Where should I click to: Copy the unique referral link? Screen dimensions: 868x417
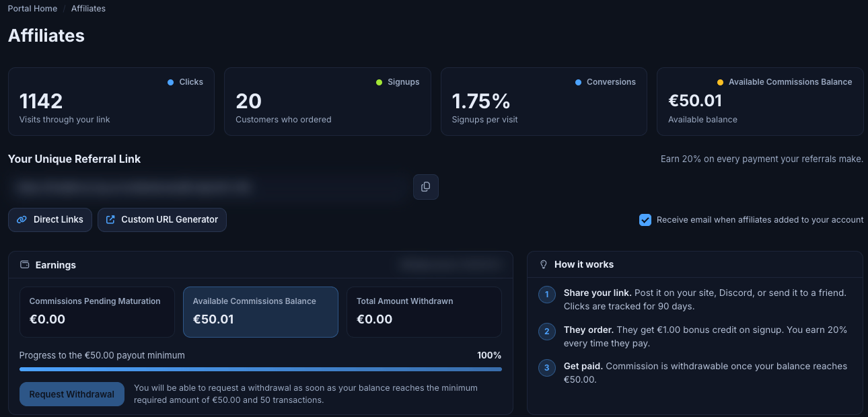tap(425, 187)
